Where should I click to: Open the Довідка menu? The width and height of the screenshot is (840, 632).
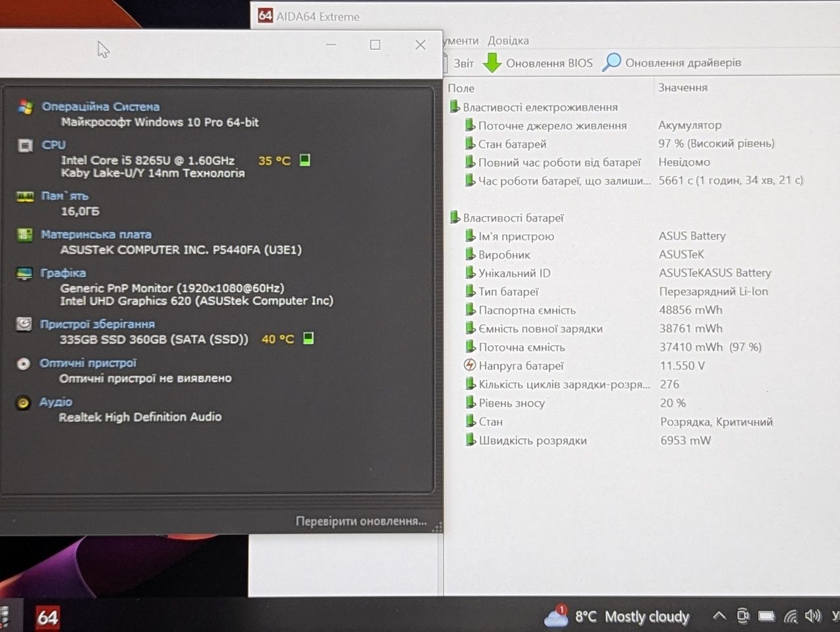click(508, 41)
